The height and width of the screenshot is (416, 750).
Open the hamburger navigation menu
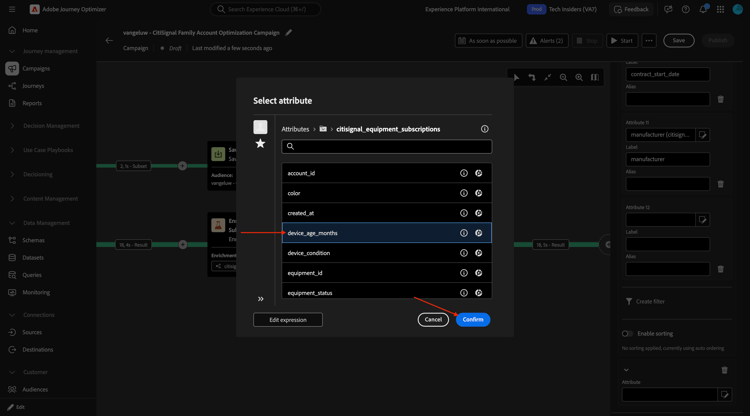[12, 9]
